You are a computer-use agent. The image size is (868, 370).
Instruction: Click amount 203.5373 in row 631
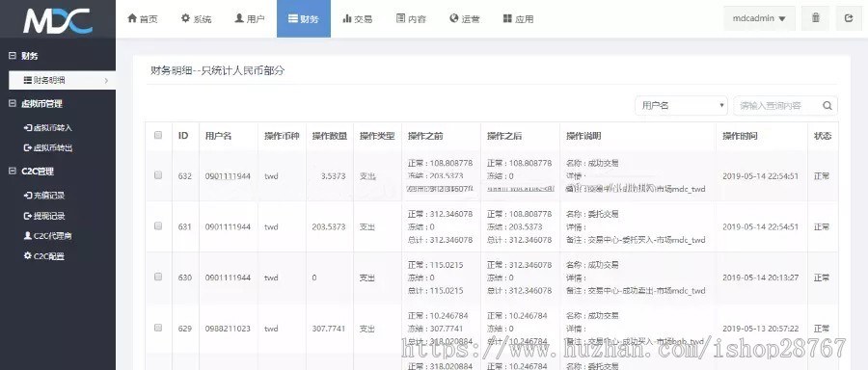[x=329, y=226]
